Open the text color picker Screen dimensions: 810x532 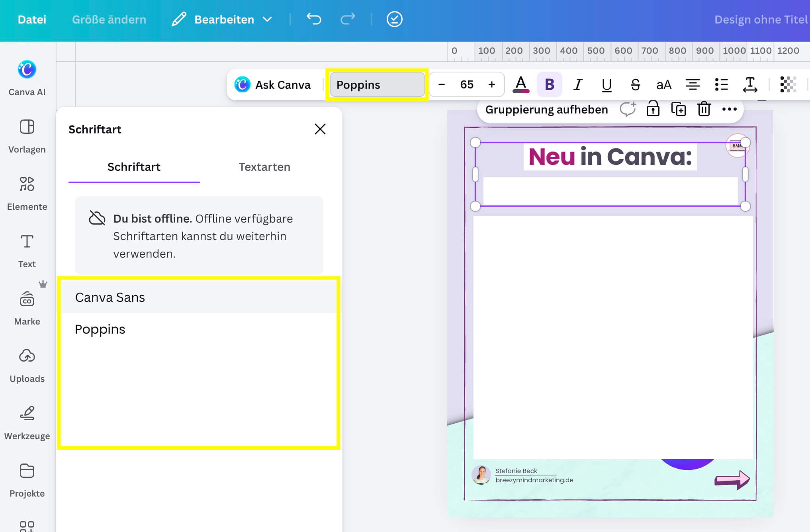click(x=520, y=84)
